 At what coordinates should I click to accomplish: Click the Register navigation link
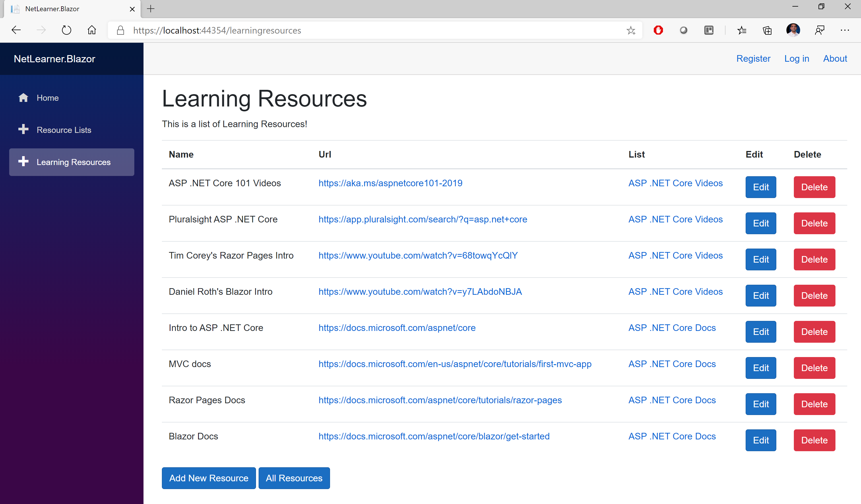pos(754,58)
